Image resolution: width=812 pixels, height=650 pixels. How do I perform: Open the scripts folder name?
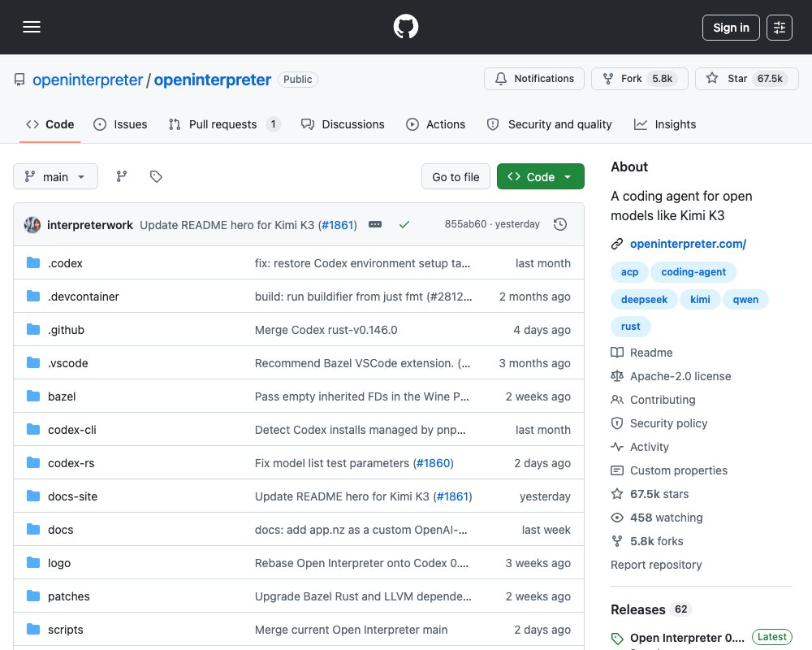(65, 629)
